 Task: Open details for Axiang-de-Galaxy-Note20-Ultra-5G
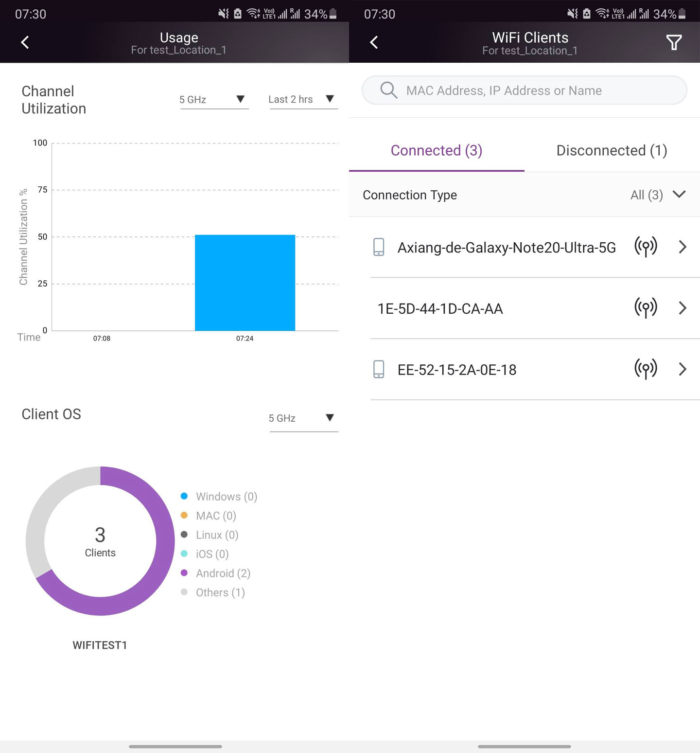[682, 247]
